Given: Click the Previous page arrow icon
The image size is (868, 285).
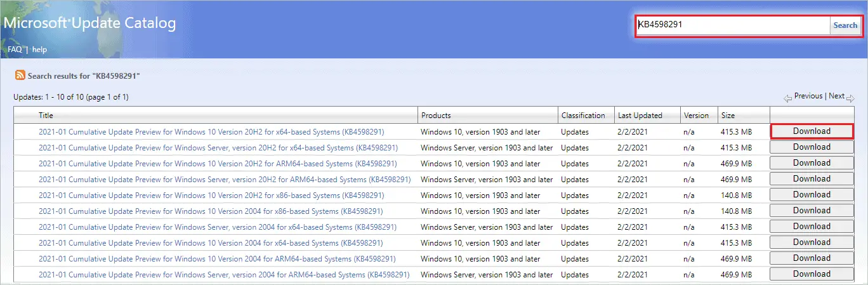Looking at the screenshot, I should [x=788, y=98].
